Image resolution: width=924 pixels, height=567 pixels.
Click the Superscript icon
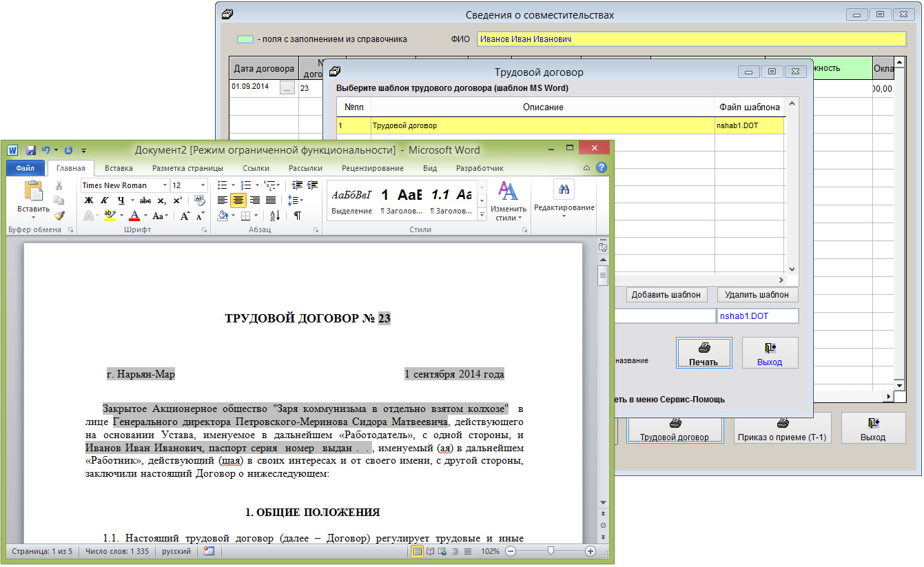click(177, 200)
